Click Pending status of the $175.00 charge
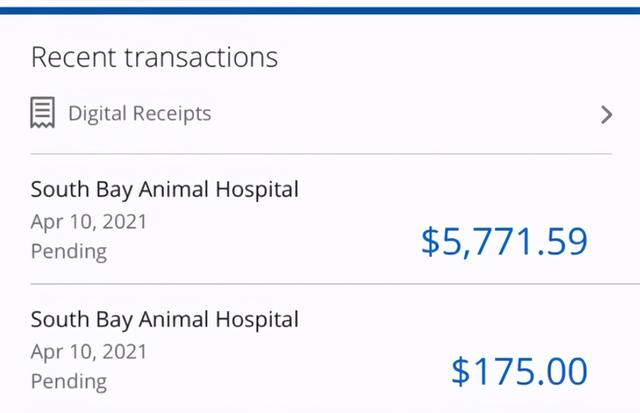640x413 pixels. coord(69,382)
